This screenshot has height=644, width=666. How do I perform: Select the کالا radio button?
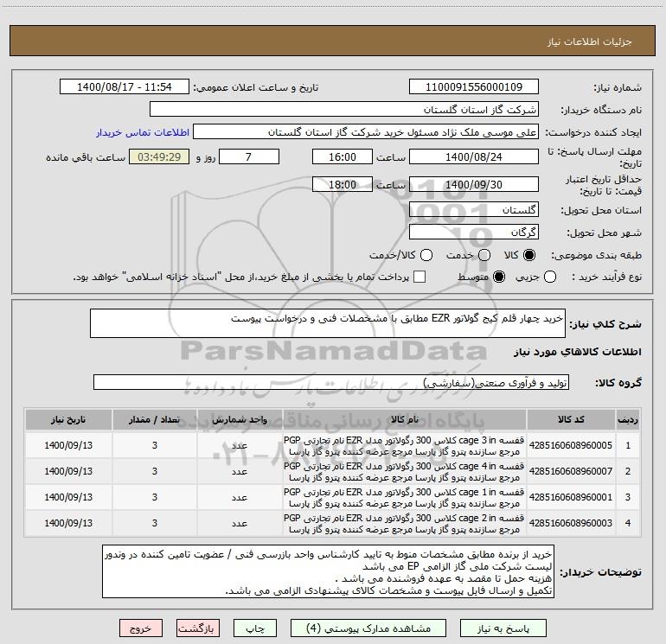tap(529, 255)
